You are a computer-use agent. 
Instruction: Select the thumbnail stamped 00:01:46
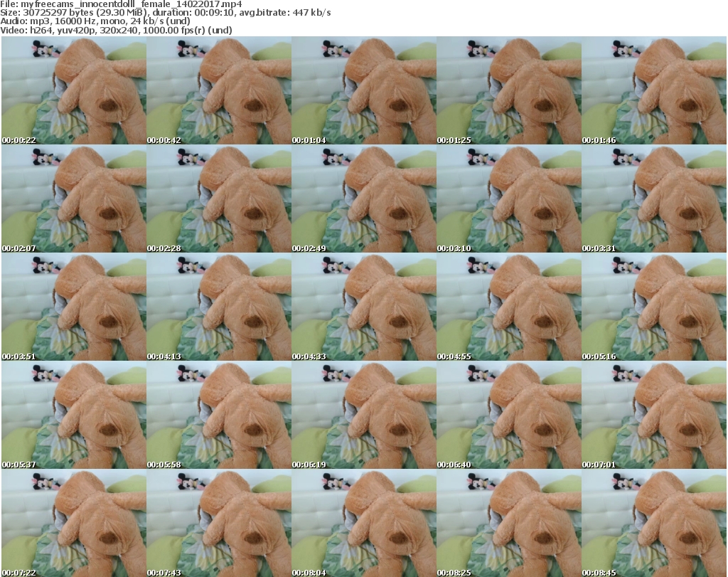coord(654,90)
